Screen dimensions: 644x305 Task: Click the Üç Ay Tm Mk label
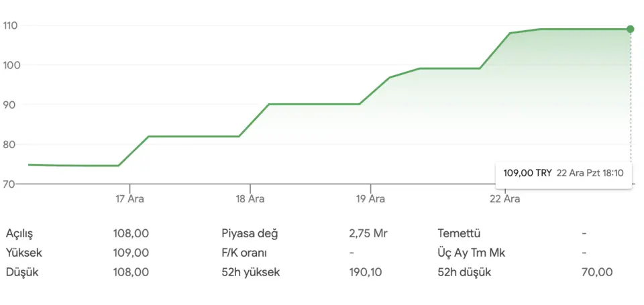470,253
